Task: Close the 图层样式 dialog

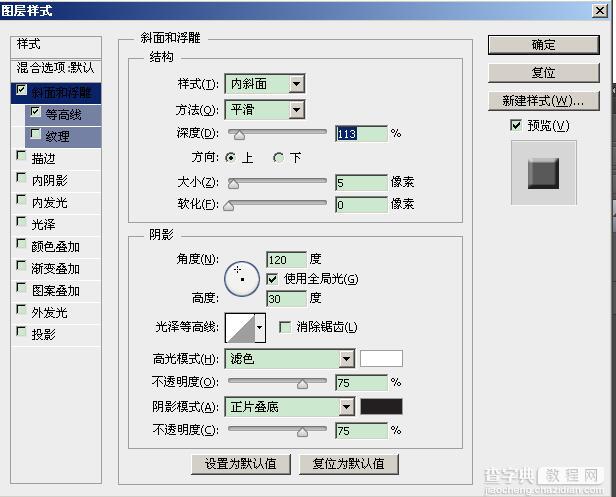Action: pos(600,10)
